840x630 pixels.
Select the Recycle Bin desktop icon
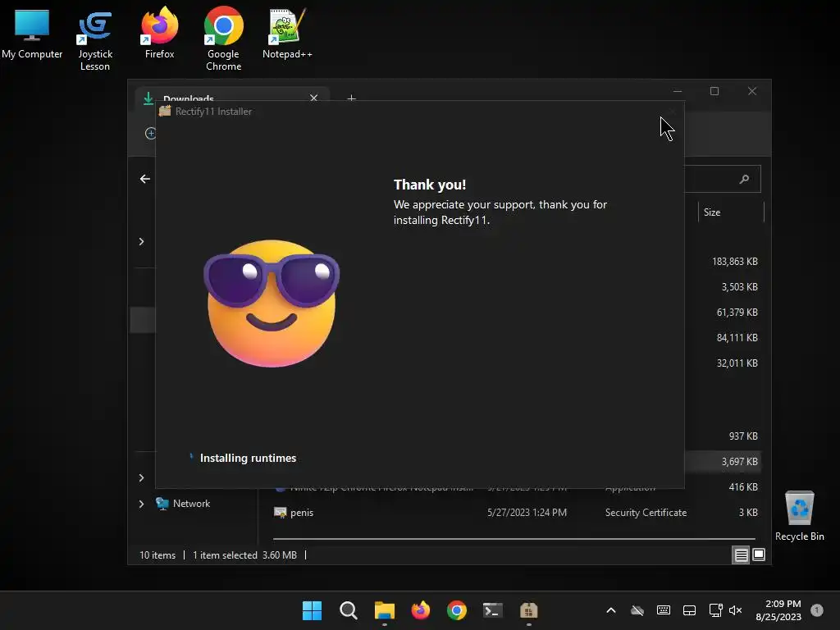click(x=799, y=516)
